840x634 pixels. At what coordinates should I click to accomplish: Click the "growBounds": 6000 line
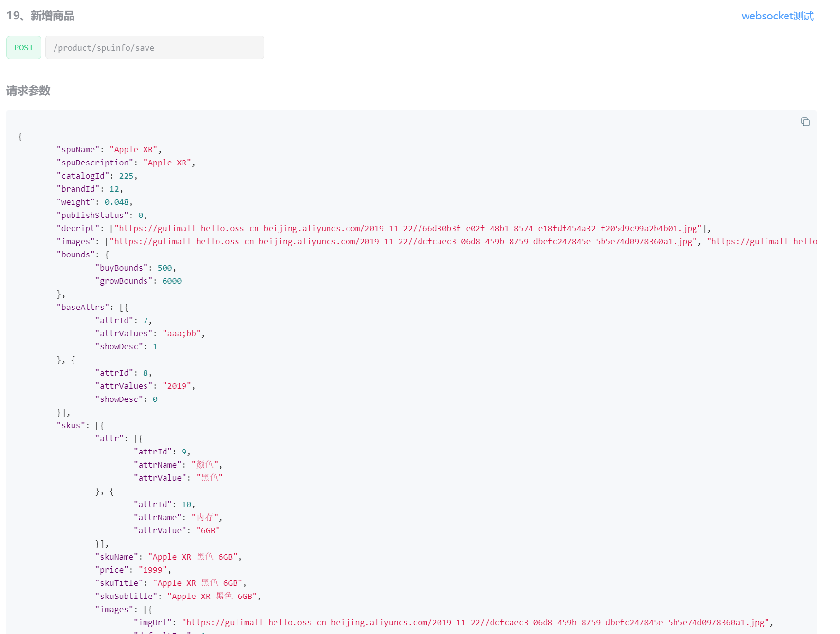tap(138, 281)
